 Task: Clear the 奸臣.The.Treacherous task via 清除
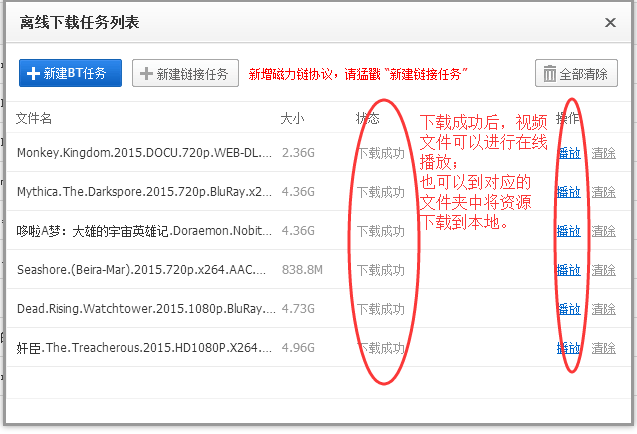(x=603, y=348)
